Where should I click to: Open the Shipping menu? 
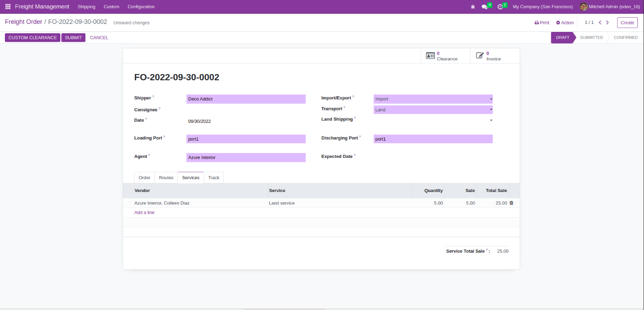click(x=87, y=7)
